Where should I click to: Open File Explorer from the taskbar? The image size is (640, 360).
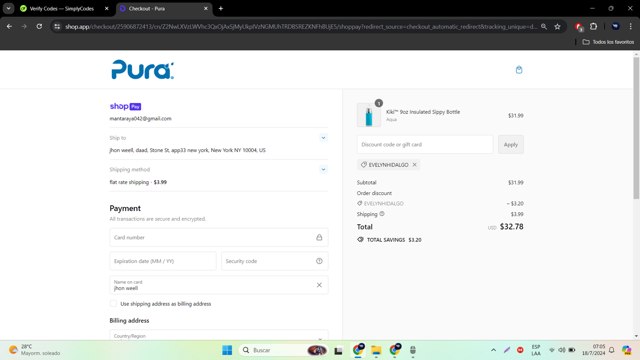point(376,350)
